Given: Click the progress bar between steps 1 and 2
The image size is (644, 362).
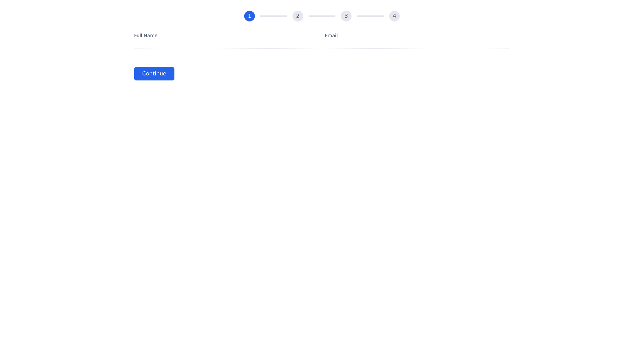Looking at the screenshot, I should click(x=274, y=16).
